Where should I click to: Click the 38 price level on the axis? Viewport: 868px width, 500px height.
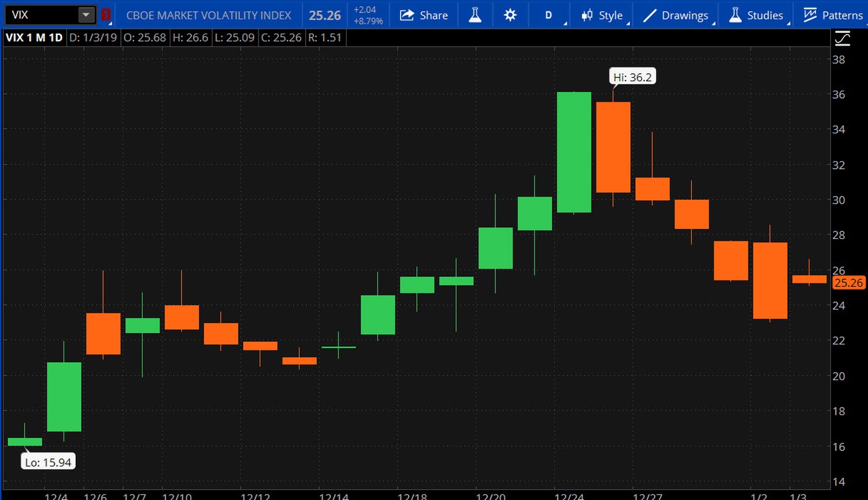(839, 60)
